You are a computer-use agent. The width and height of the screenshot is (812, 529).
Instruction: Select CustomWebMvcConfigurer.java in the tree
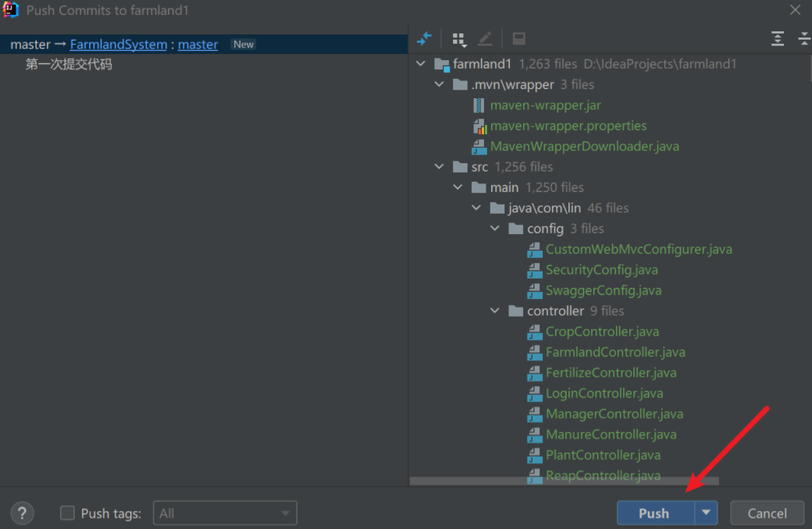point(639,249)
